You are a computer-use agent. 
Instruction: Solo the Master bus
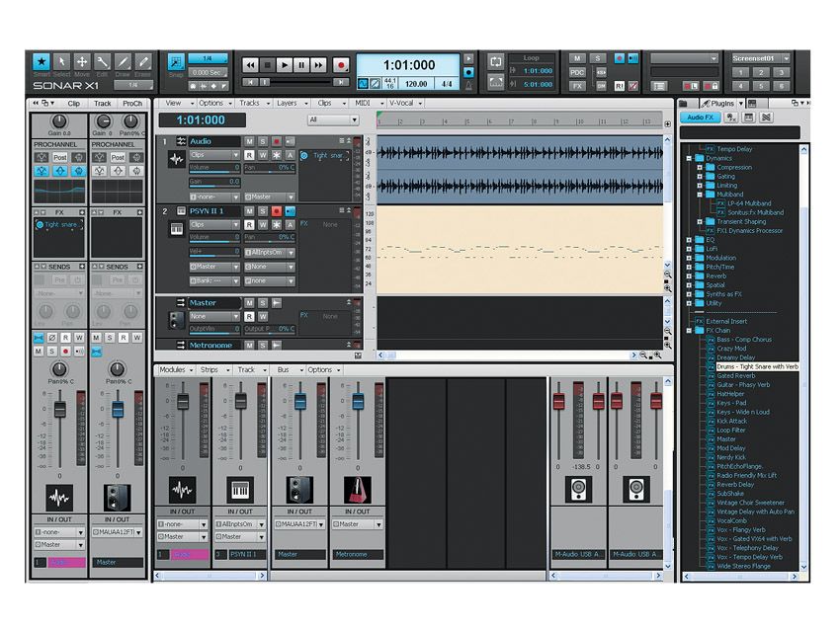(x=263, y=303)
